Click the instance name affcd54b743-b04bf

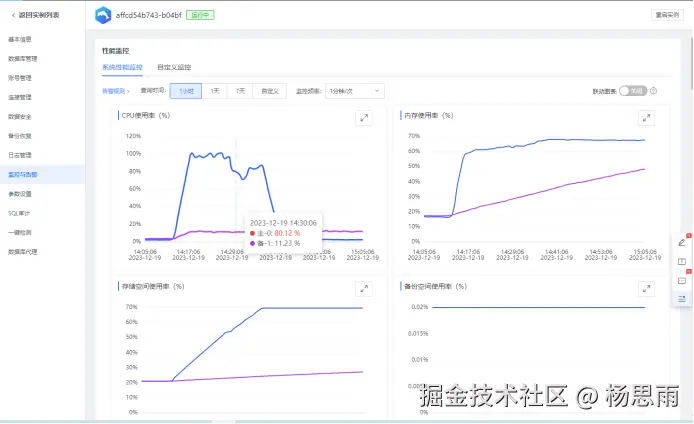(149, 15)
